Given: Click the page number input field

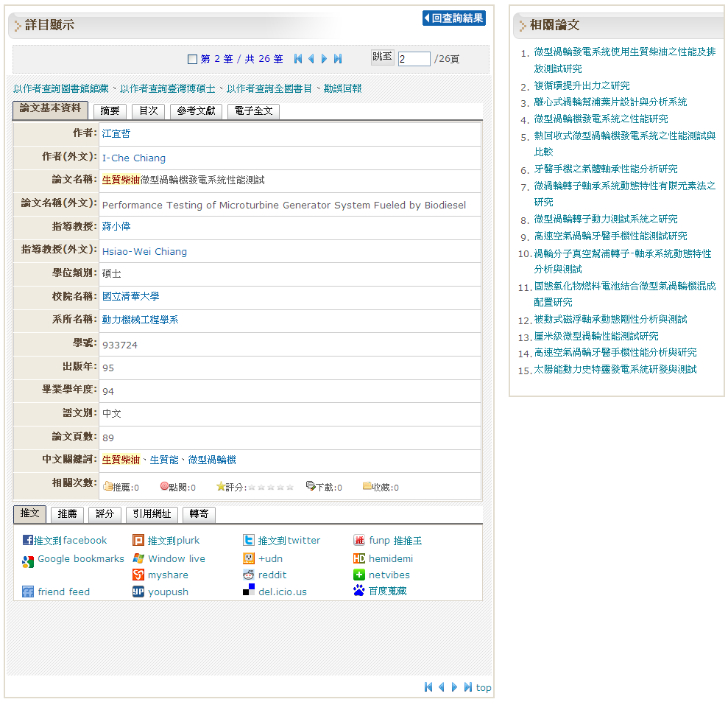Looking at the screenshot, I should coord(414,59).
